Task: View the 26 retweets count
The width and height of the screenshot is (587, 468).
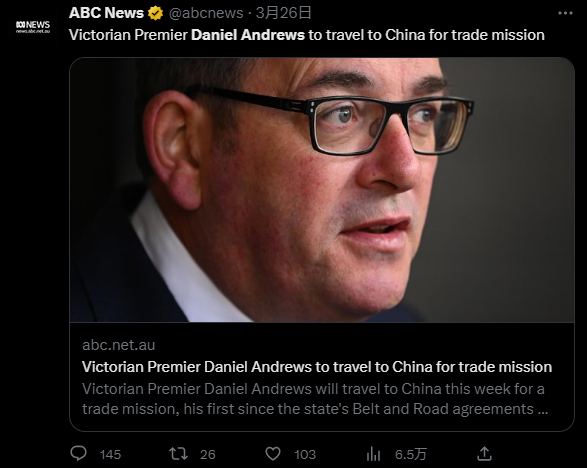Action: 208,455
